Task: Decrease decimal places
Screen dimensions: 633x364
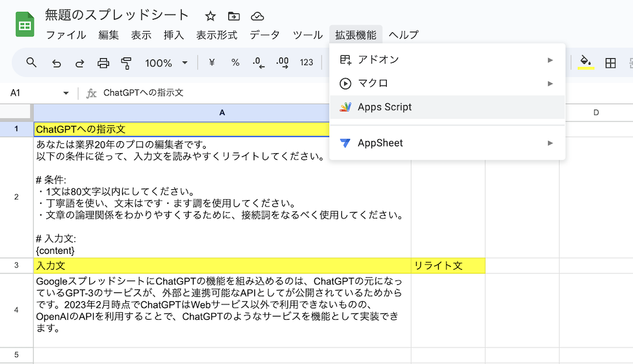Action: 258,63
